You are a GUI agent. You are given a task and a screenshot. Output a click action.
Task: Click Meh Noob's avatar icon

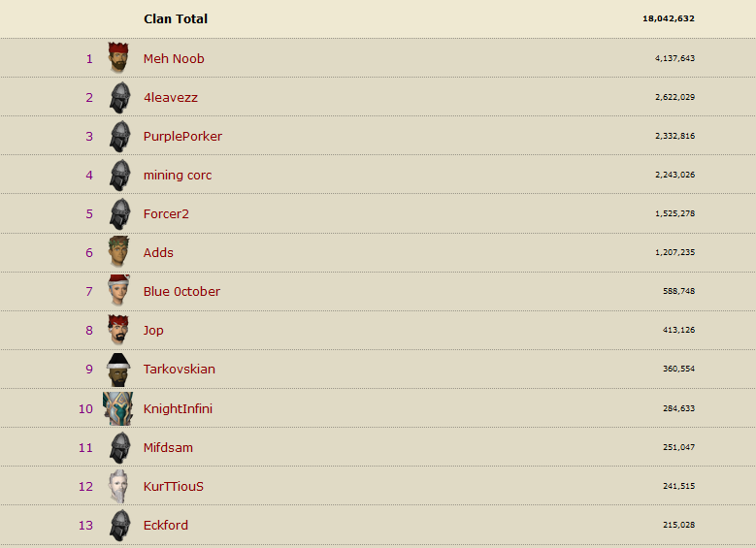[118, 58]
